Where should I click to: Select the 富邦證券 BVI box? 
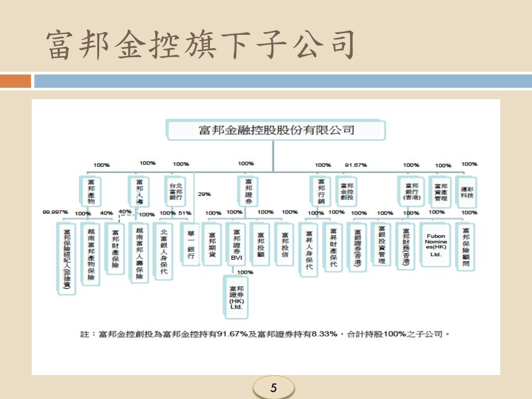click(x=236, y=244)
